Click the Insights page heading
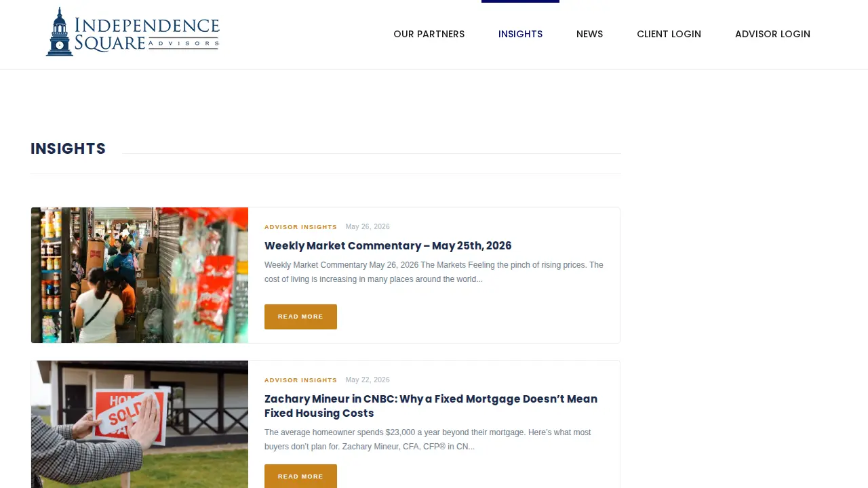 pyautogui.click(x=68, y=148)
